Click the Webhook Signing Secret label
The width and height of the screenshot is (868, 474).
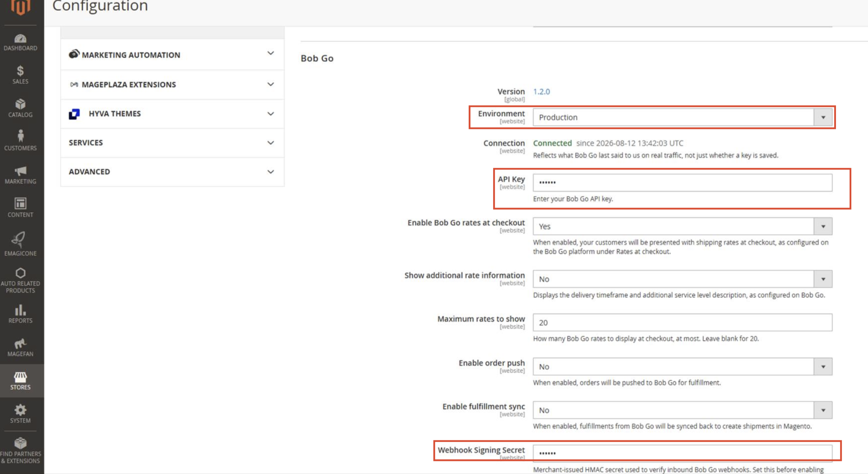(x=481, y=450)
